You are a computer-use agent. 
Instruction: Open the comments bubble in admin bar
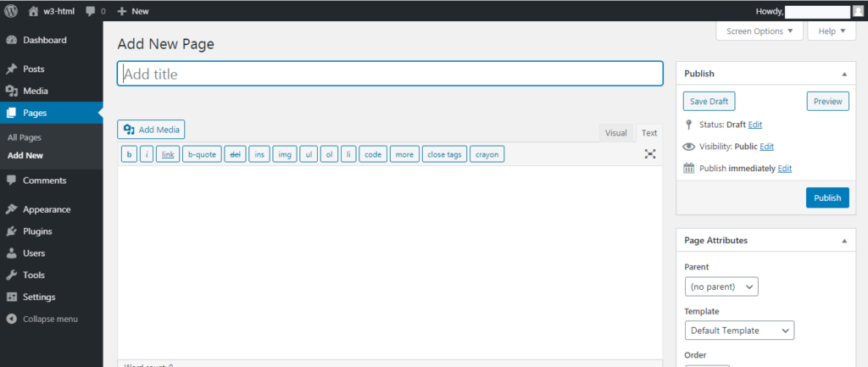click(91, 11)
